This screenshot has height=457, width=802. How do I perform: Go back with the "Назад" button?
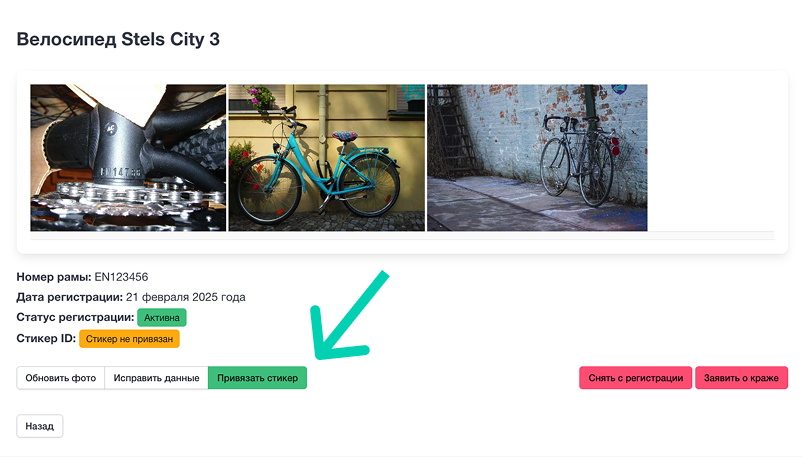[40, 426]
